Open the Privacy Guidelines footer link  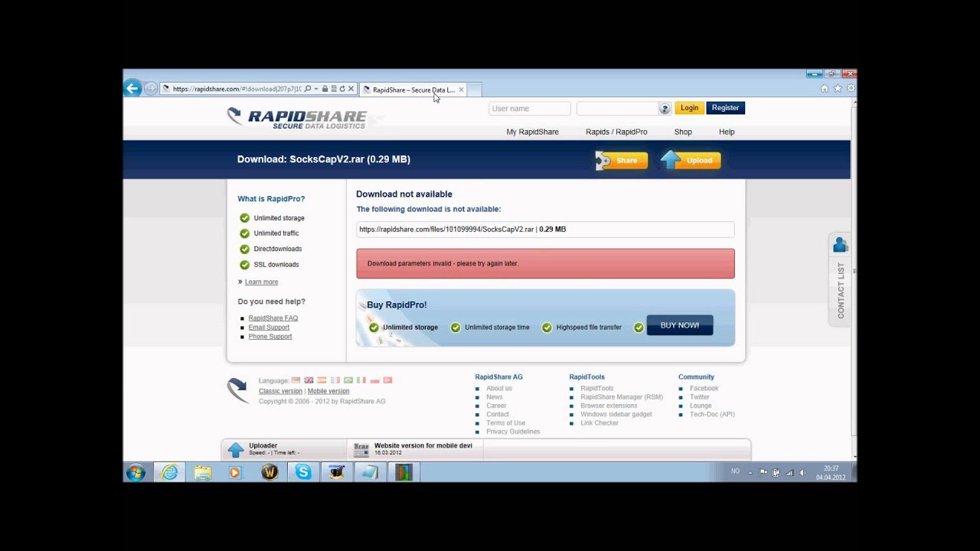tap(513, 432)
